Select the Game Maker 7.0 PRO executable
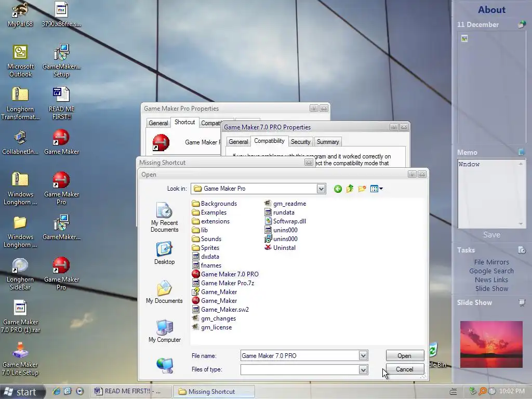This screenshot has height=399, width=532. point(225,274)
